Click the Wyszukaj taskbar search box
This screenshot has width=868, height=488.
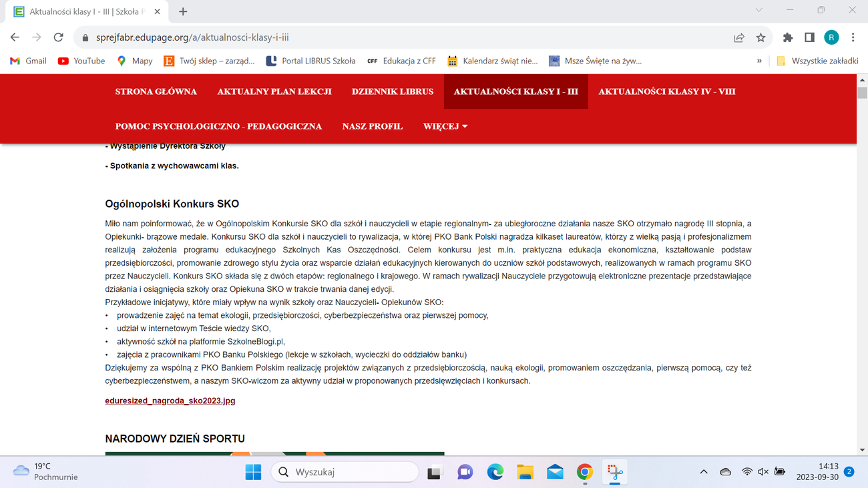click(x=345, y=472)
